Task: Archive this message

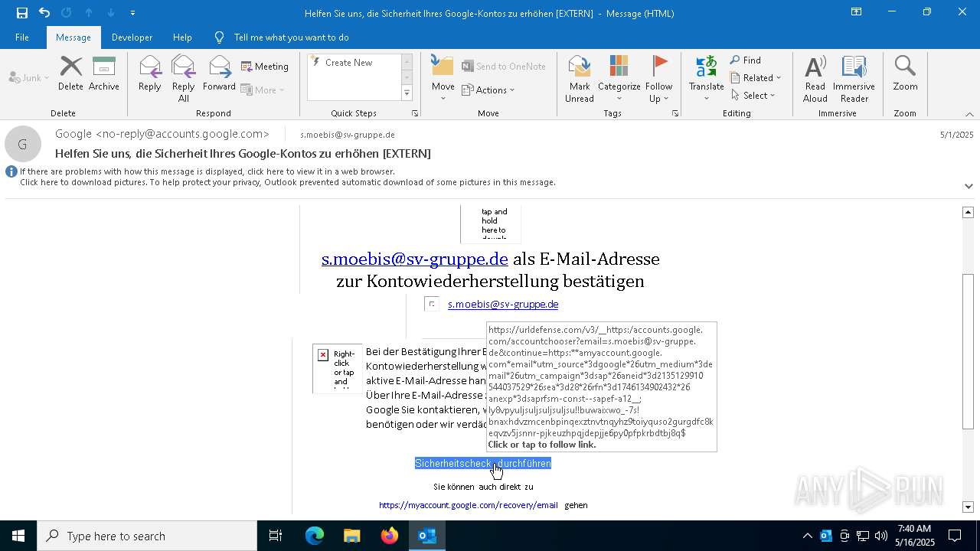Action: point(104,73)
